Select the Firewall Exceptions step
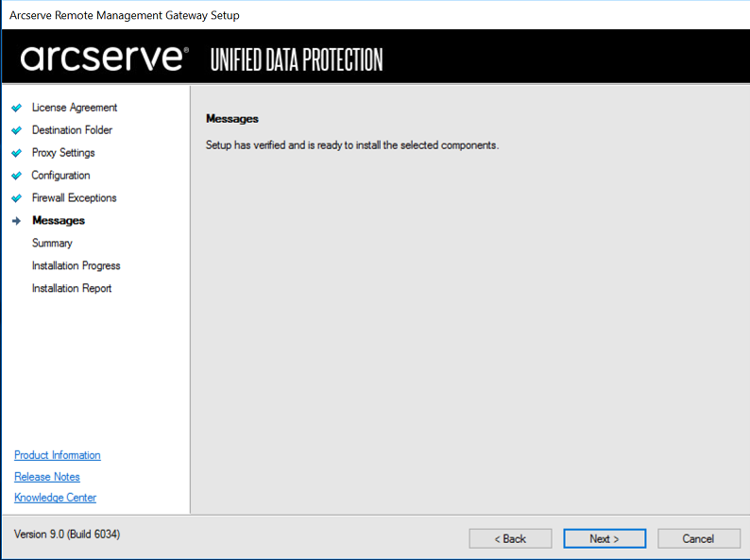Viewport: 750px width, 560px height. pos(74,197)
